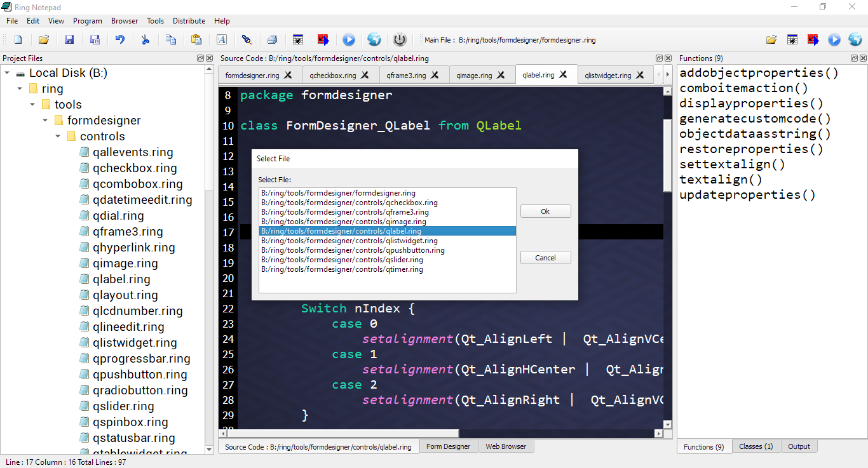
Task: Stop execution with the power icon
Action: [x=399, y=39]
